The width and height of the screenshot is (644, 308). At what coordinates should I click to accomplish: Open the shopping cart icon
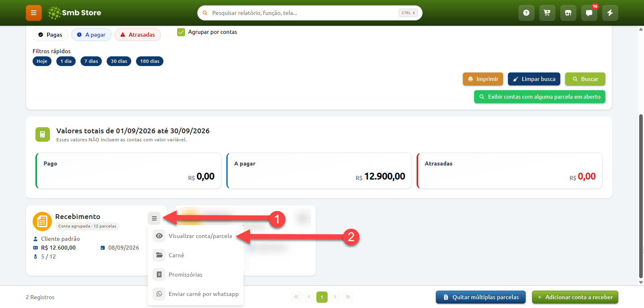pyautogui.click(x=547, y=13)
